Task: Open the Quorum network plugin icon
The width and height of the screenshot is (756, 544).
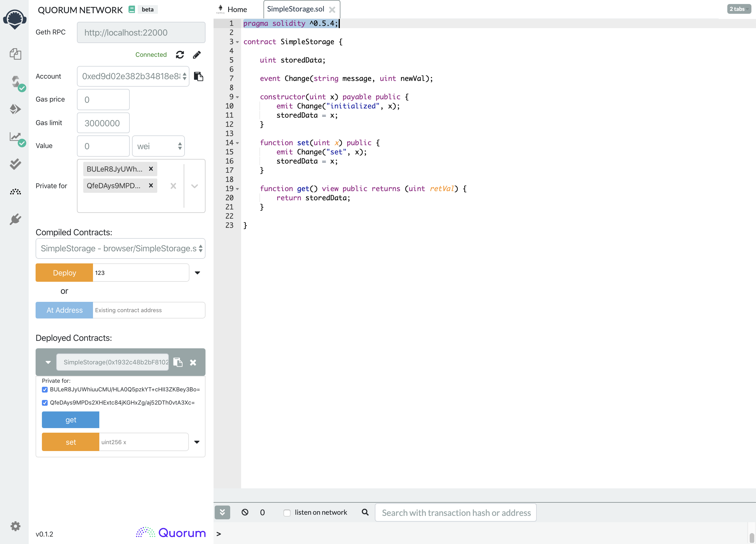Action: point(15,192)
